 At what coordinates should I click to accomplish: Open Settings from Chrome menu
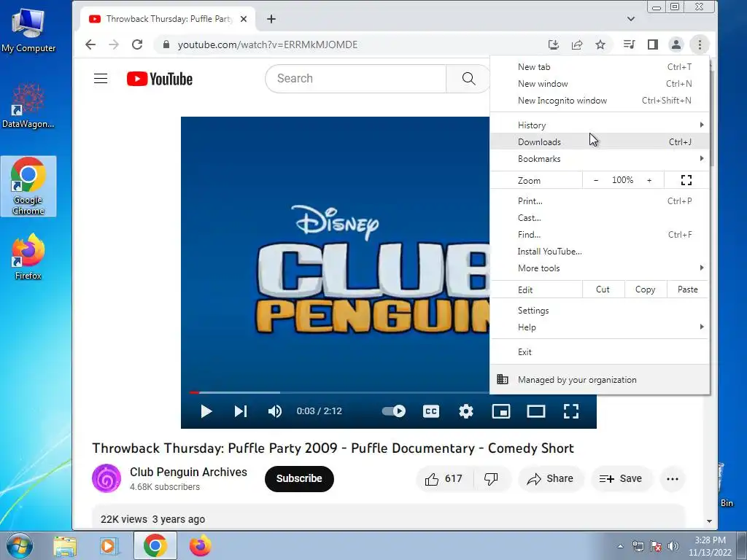point(600,311)
